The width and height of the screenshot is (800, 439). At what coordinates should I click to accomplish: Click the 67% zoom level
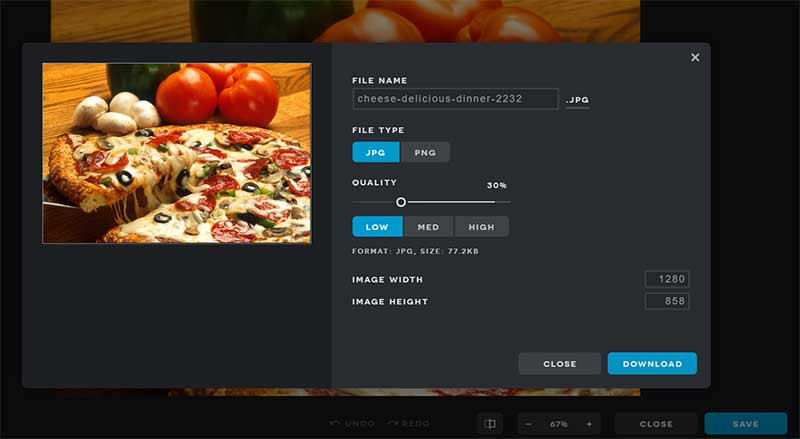(559, 424)
